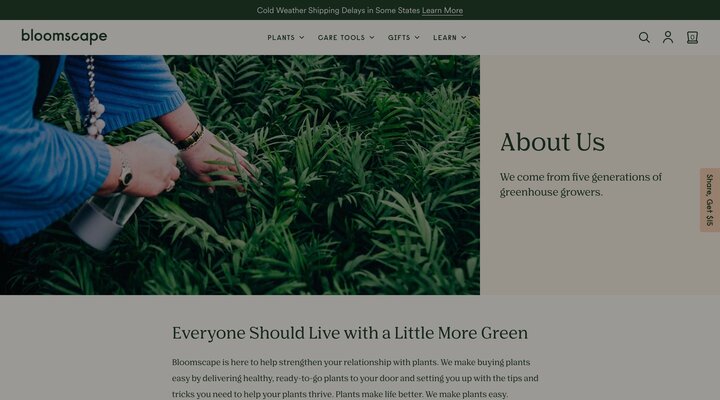Click the Share, Get $15 side tab
Screen dimensions: 720x400
710,200
